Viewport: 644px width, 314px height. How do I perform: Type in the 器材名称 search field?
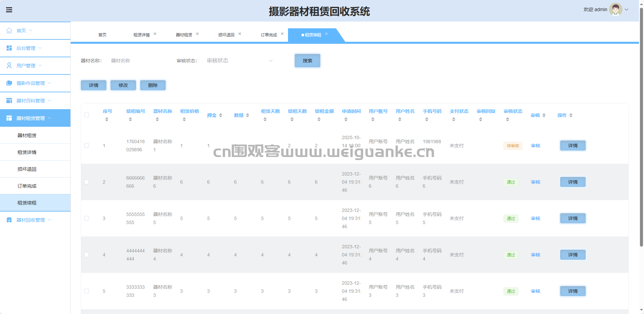[138, 61]
